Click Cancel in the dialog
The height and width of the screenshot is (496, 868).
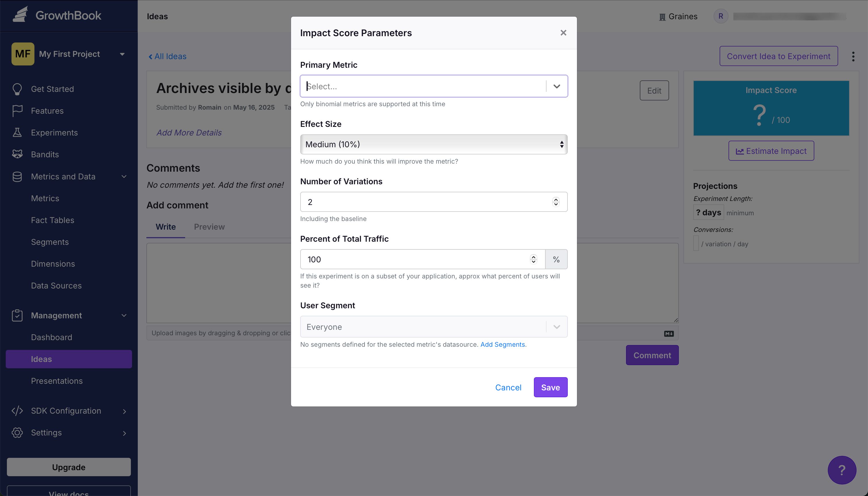click(x=508, y=387)
